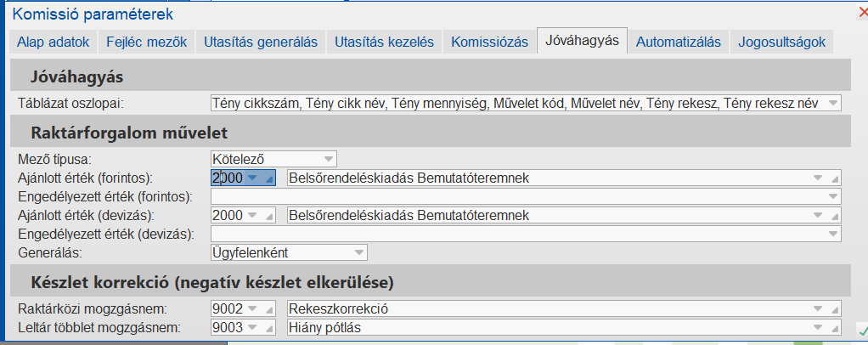Screen dimensions: 868x345
Task: Expand the Mező típusa Kötelező dropdown
Action: coord(328,159)
